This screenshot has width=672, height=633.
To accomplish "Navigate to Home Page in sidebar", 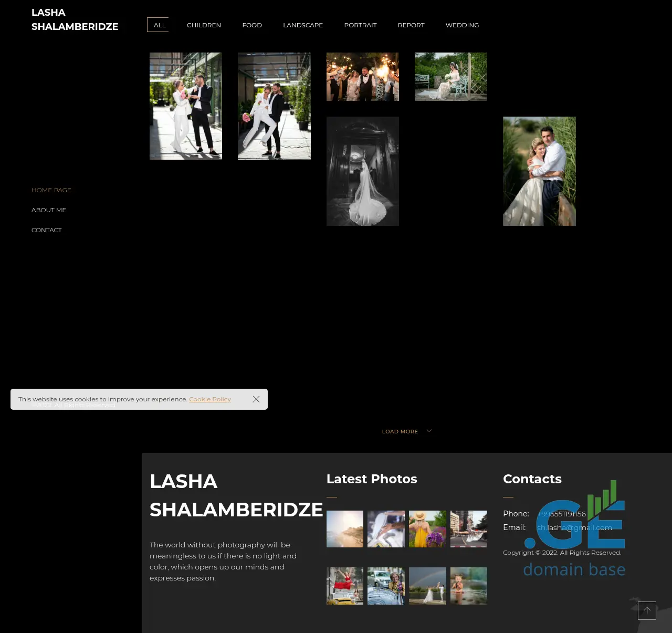I will [51, 190].
